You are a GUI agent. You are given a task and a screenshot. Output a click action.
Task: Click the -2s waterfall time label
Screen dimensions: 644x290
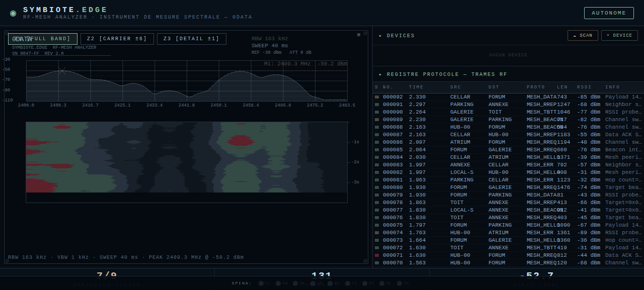355,162
